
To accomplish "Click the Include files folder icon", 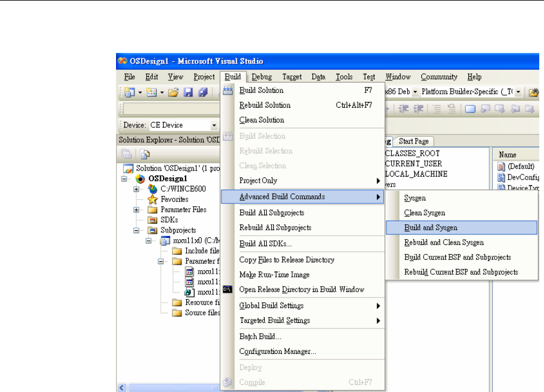I will [x=177, y=251].
